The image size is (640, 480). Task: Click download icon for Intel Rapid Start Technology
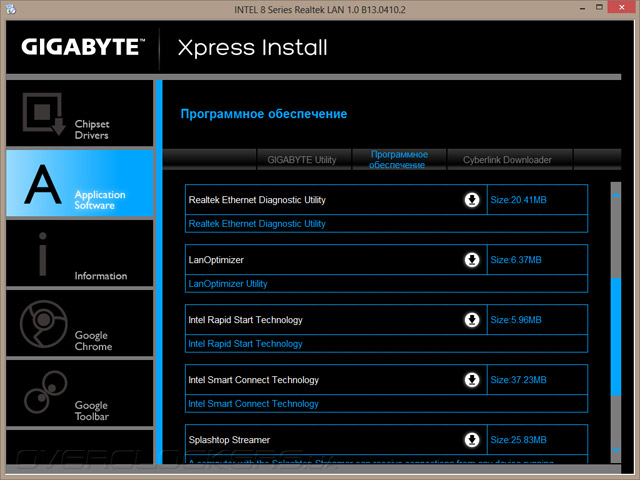pos(472,320)
